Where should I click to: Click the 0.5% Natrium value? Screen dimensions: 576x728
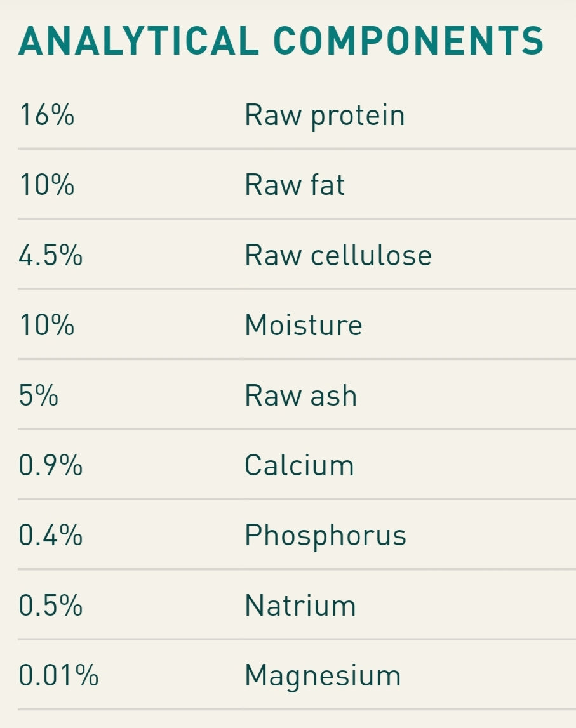pos(50,606)
